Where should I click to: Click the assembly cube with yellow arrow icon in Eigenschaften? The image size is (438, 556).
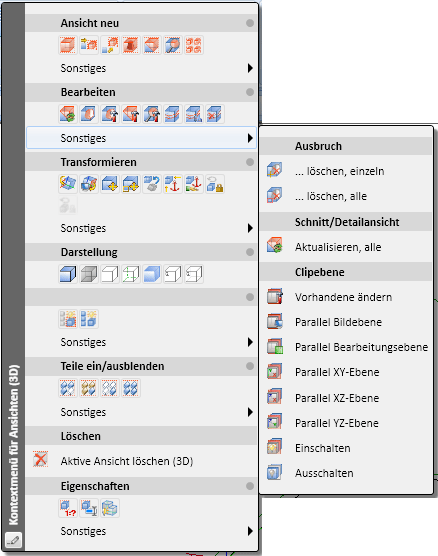(110, 508)
